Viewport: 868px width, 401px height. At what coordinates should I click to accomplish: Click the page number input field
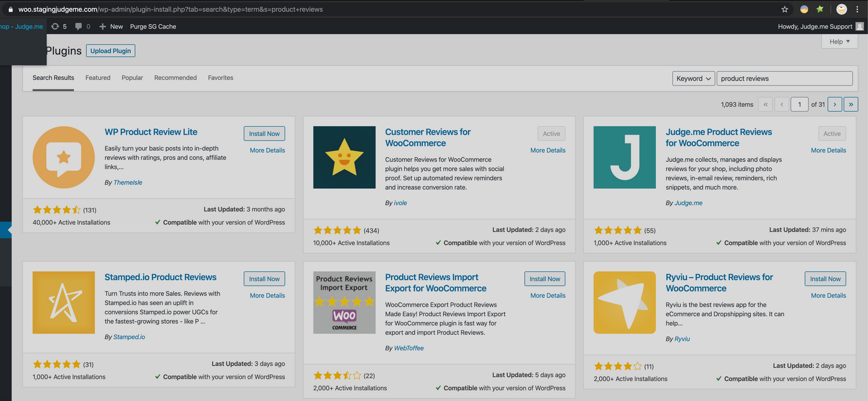point(800,104)
